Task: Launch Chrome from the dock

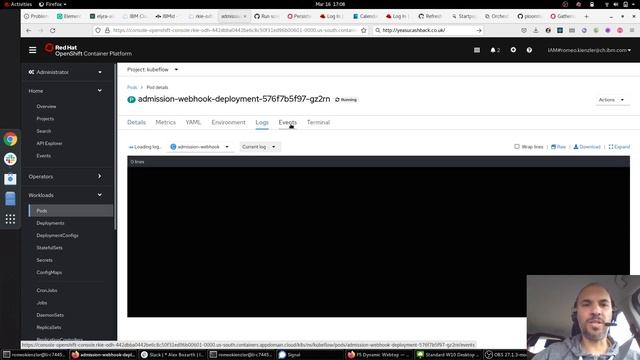Action: 10,139
